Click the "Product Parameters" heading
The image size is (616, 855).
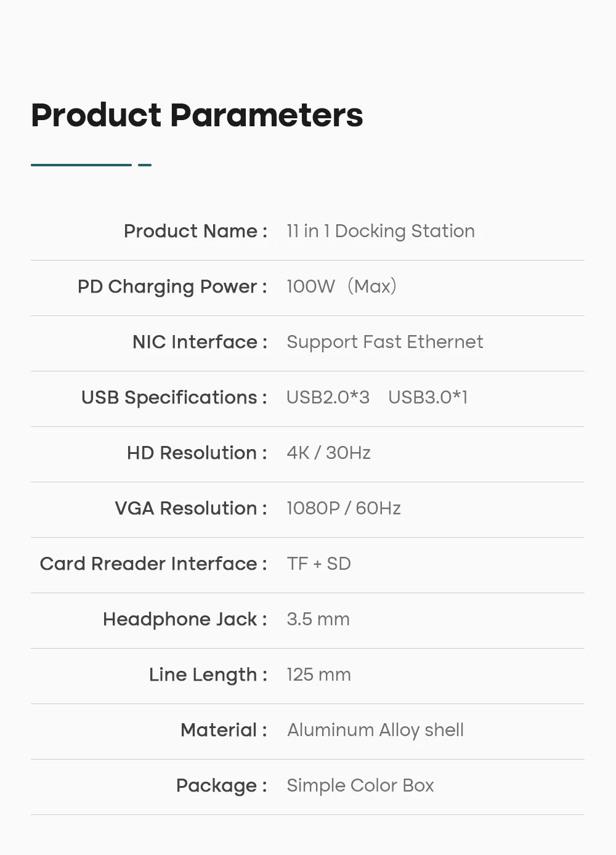[197, 115]
